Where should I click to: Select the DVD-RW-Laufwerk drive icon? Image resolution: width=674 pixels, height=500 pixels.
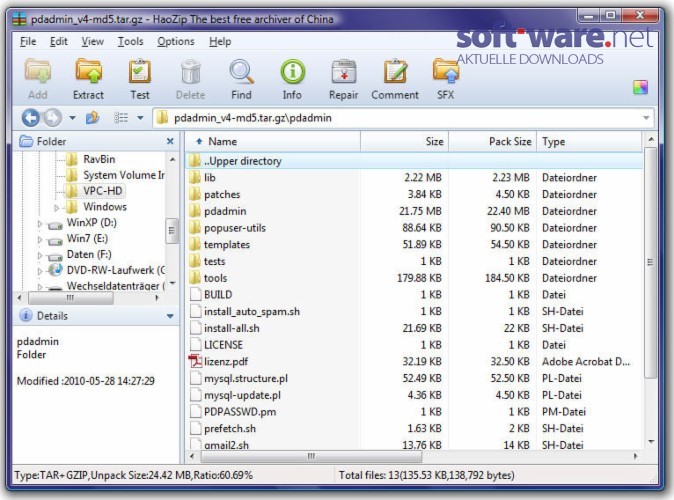55,270
